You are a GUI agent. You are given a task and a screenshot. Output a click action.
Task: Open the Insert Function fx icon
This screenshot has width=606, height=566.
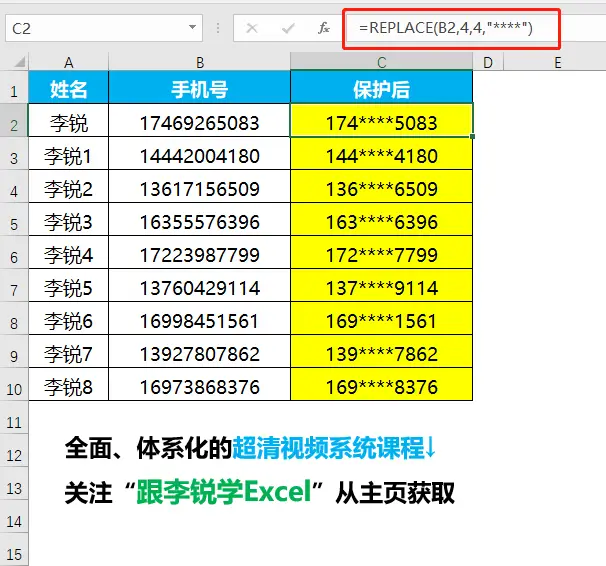pyautogui.click(x=324, y=28)
